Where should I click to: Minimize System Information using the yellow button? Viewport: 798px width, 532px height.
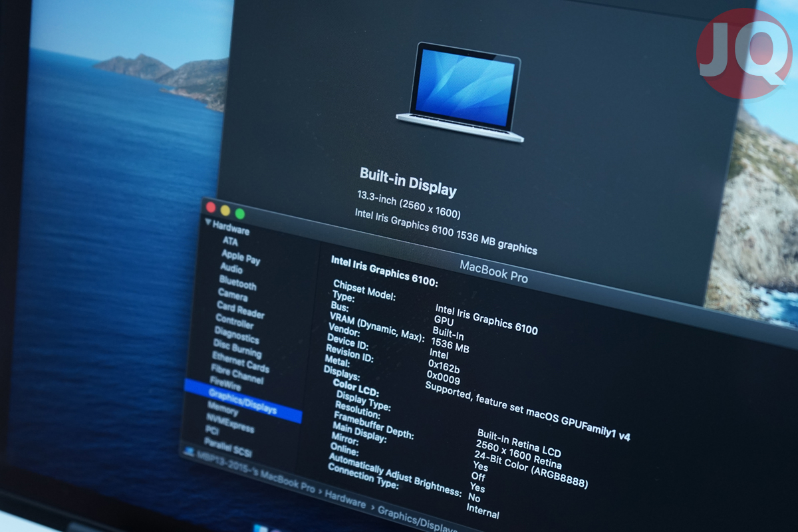click(x=225, y=210)
